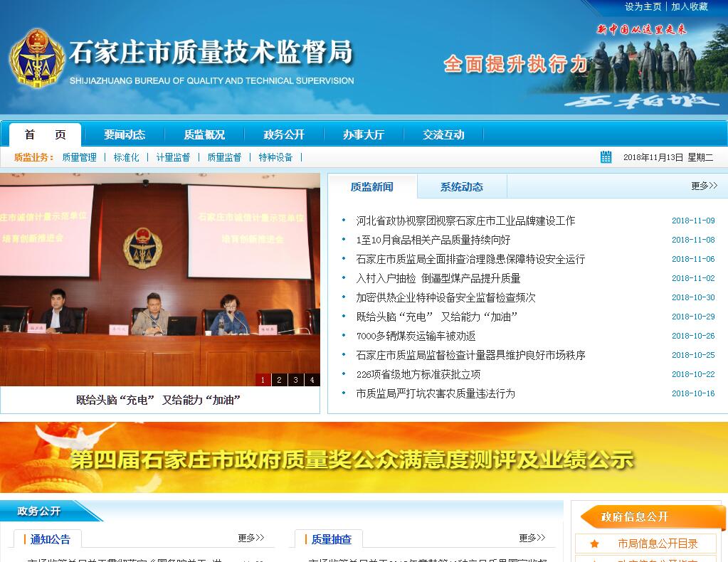Jump to slideshow slide 4
This screenshot has width=728, height=562.
[x=312, y=380]
